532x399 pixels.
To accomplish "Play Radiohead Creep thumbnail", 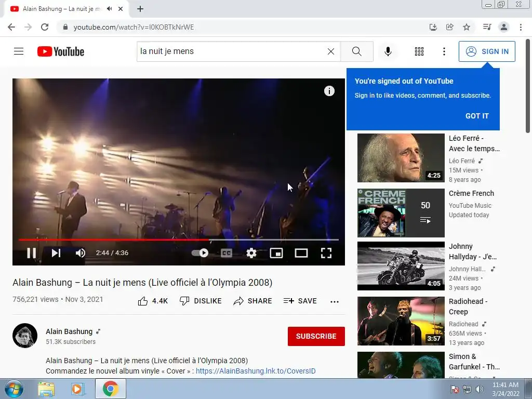I will (401, 321).
